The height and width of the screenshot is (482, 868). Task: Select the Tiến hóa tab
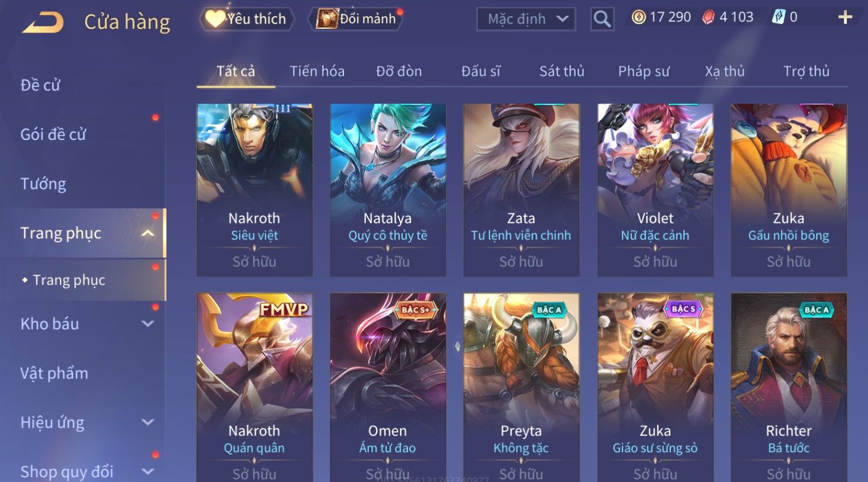coord(317,71)
